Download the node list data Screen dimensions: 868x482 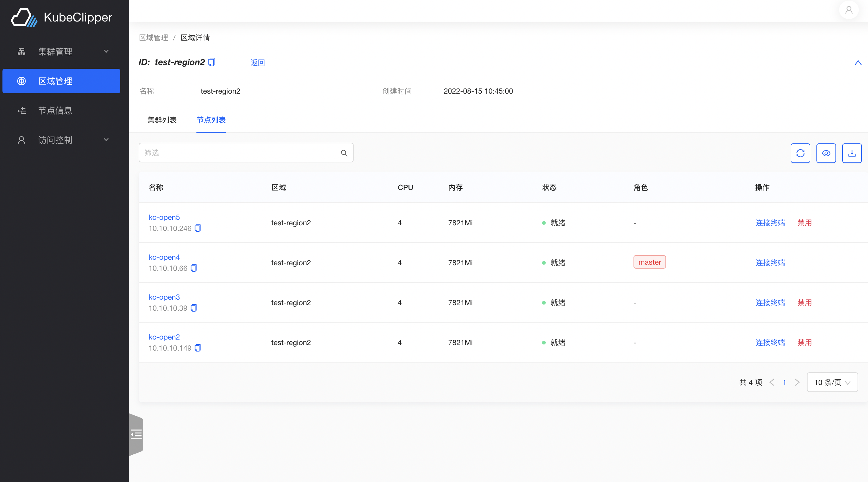(x=852, y=153)
